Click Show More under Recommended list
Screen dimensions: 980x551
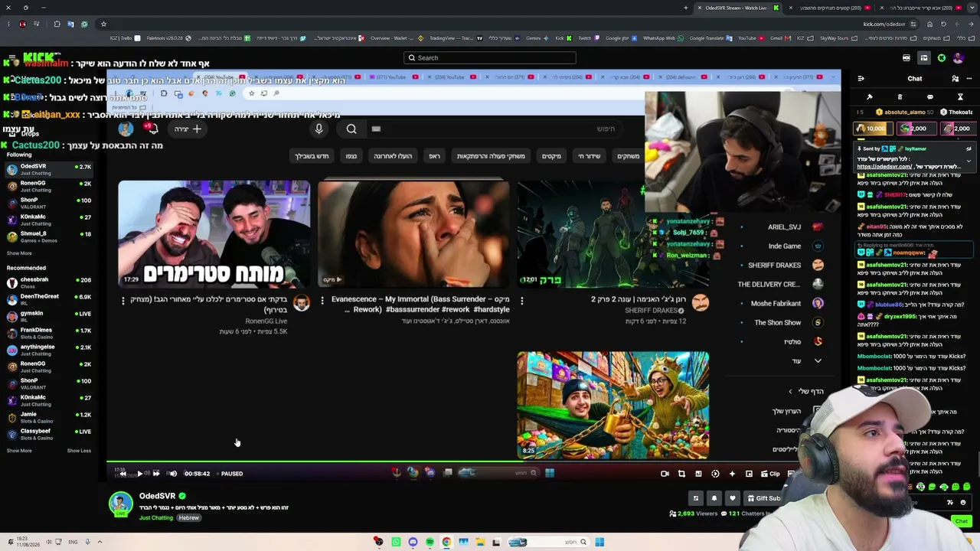[19, 451]
